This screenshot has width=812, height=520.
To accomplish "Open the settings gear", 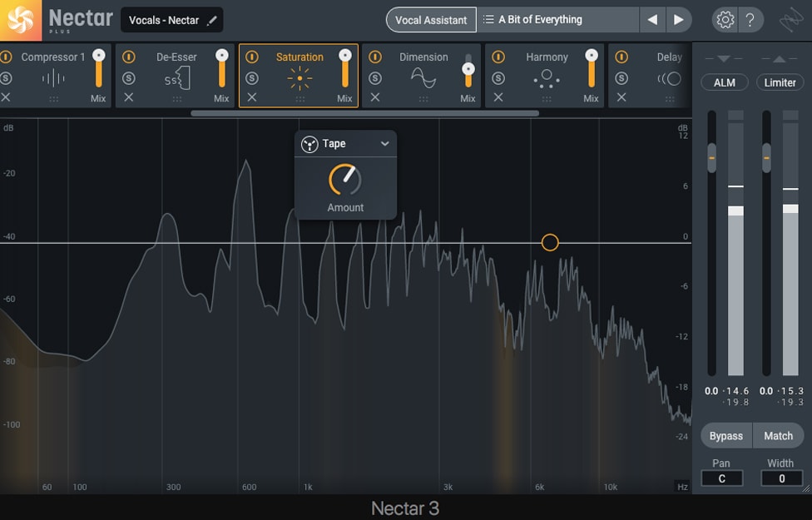I will 725,20.
